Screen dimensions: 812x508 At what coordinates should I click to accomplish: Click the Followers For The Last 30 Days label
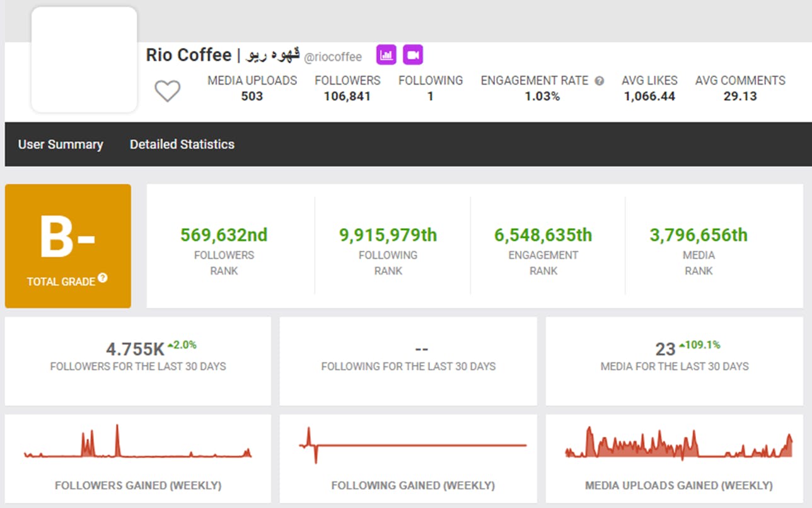tap(138, 366)
